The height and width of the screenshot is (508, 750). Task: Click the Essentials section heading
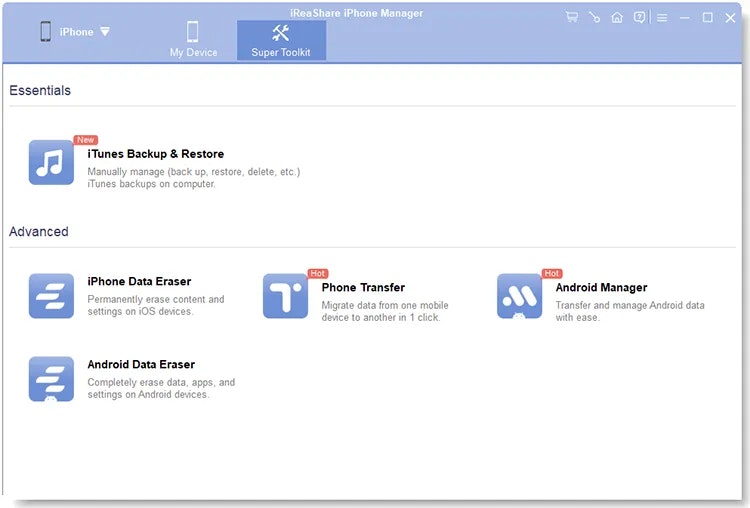[x=40, y=90]
